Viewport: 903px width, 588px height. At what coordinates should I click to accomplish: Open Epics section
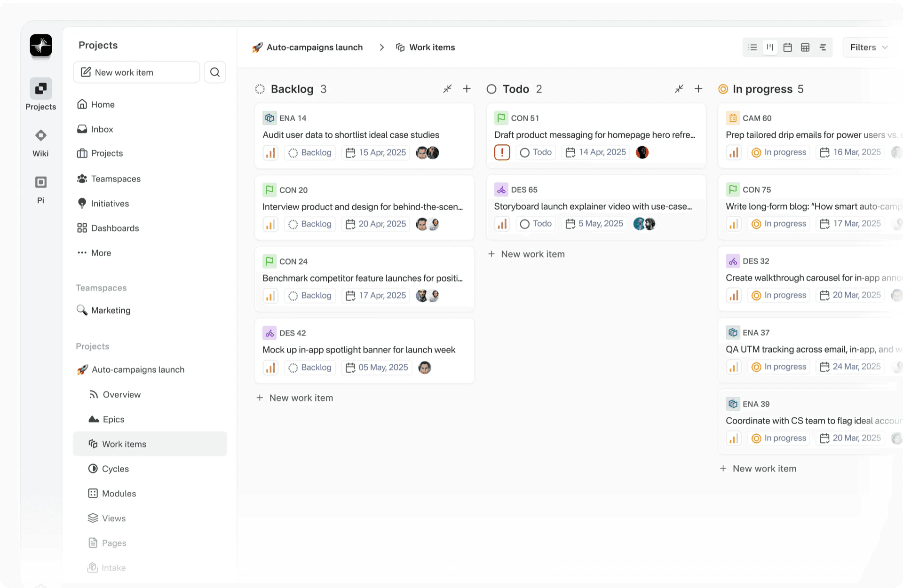coord(107,419)
